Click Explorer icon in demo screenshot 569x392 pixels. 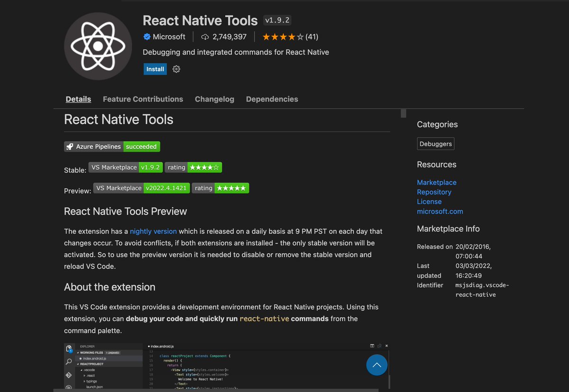[x=69, y=349]
